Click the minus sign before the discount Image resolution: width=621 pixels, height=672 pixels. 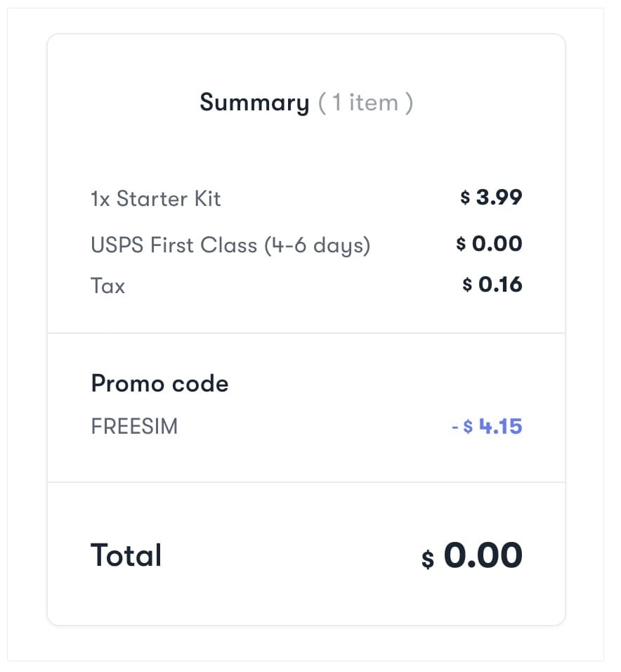tap(455, 427)
